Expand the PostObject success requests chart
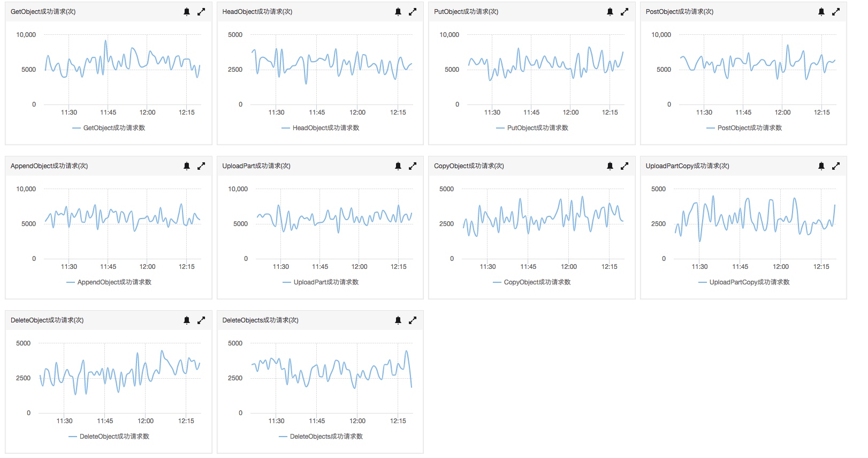The image size is (868, 458). pos(836,12)
